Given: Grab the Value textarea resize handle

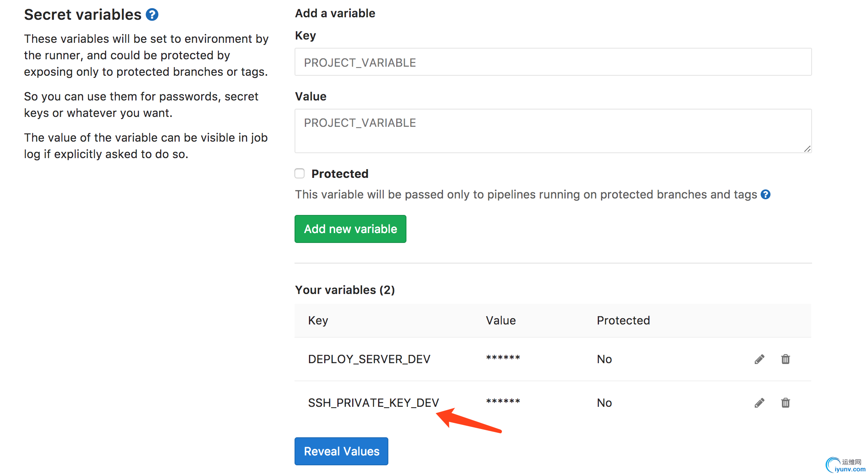Looking at the screenshot, I should point(807,149).
